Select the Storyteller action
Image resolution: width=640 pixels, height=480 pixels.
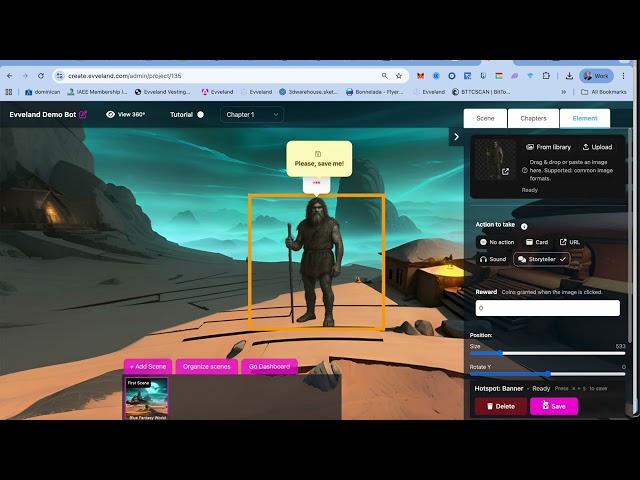point(542,259)
